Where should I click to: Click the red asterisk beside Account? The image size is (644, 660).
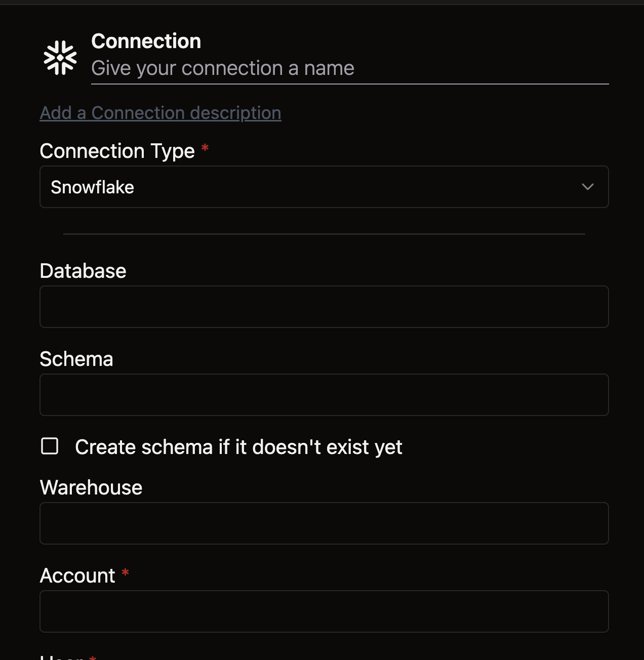pos(126,572)
